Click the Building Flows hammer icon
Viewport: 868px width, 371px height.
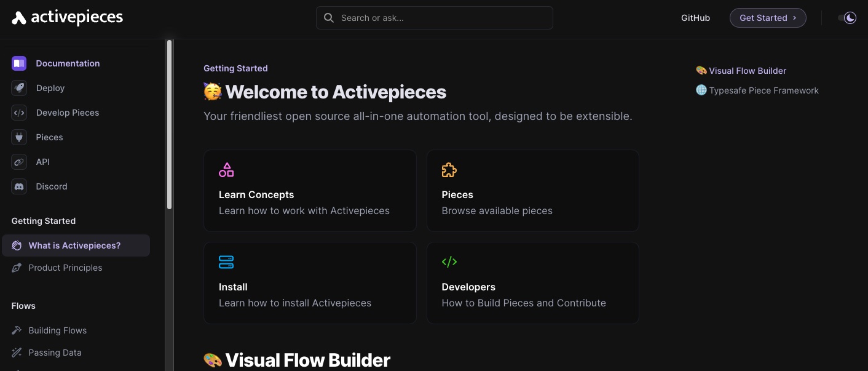(17, 330)
